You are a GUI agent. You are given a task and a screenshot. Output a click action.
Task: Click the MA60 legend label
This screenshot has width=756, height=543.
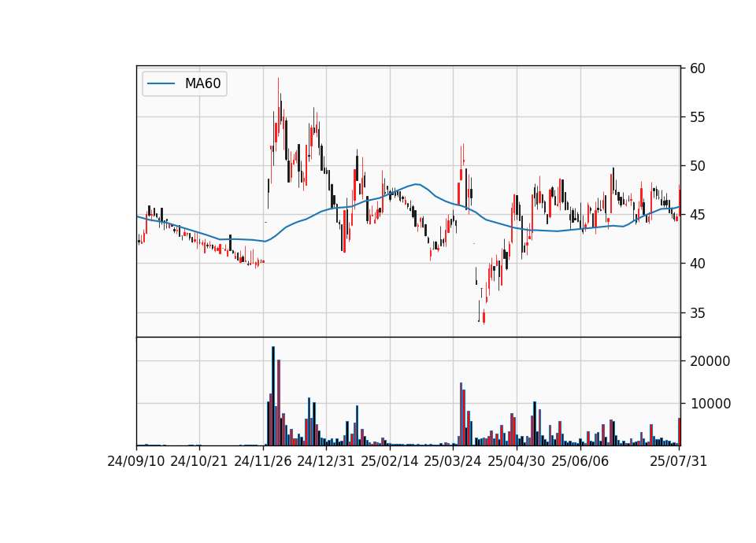click(x=202, y=83)
